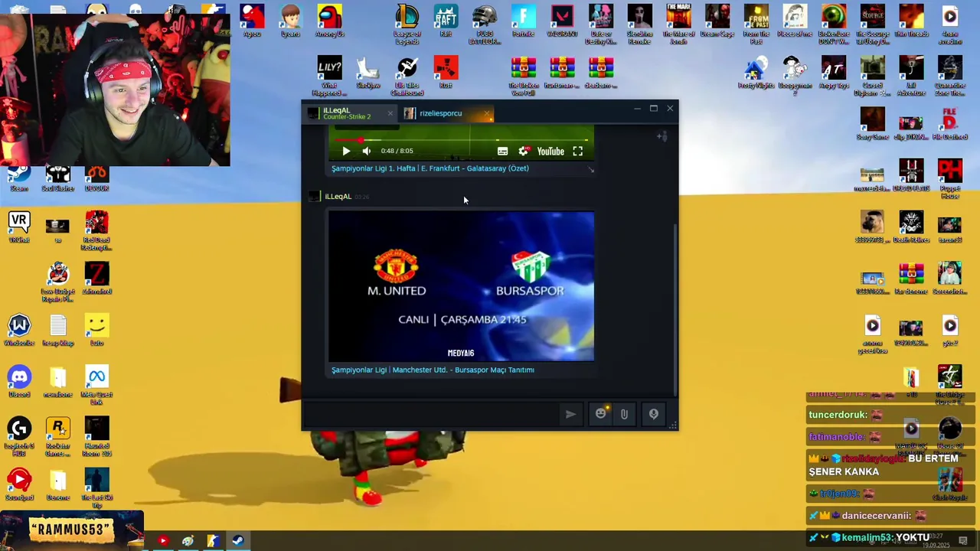Image resolution: width=980 pixels, height=551 pixels.
Task: Launch Windscribe from the desktop
Action: coord(19,330)
